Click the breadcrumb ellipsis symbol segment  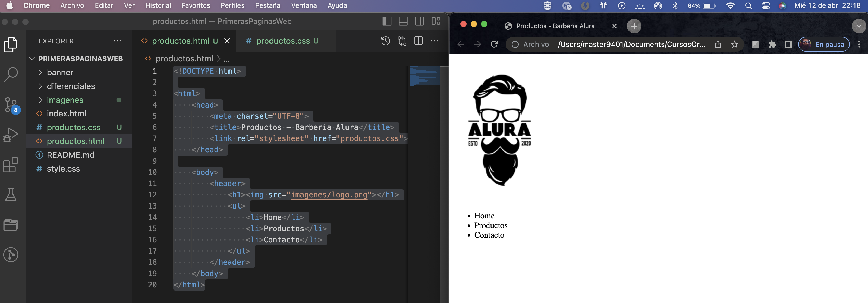(x=227, y=59)
